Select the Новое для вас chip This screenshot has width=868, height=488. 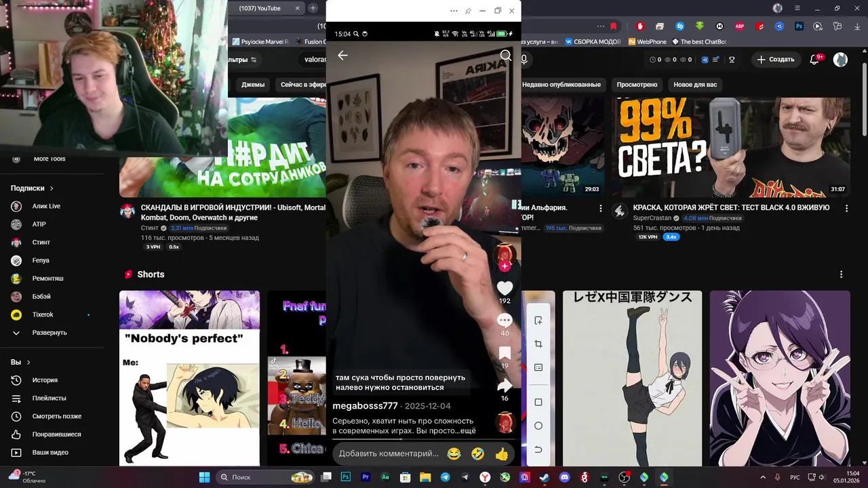click(695, 85)
